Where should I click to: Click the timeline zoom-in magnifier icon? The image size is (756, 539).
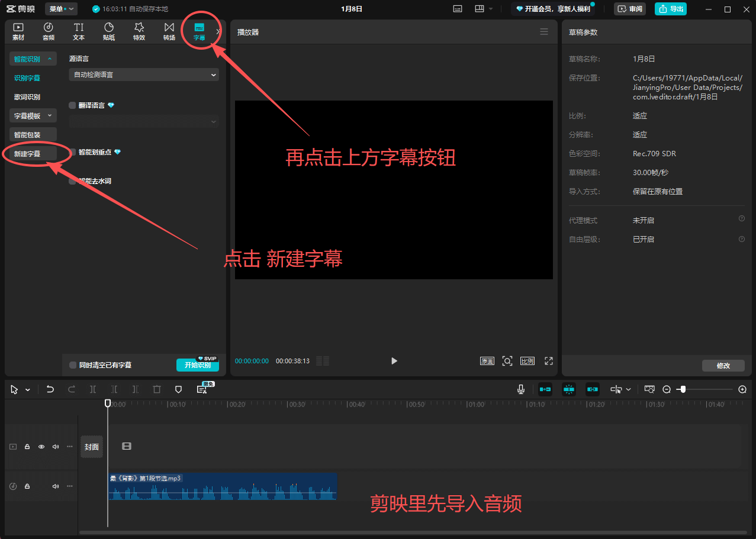[x=742, y=389]
